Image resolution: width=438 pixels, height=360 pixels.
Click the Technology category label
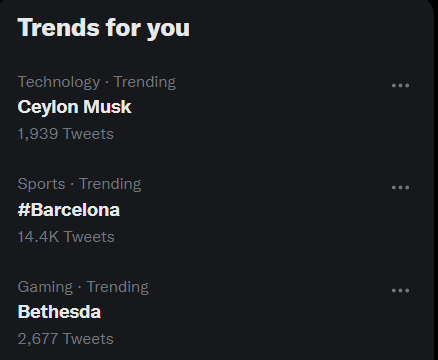click(x=59, y=82)
